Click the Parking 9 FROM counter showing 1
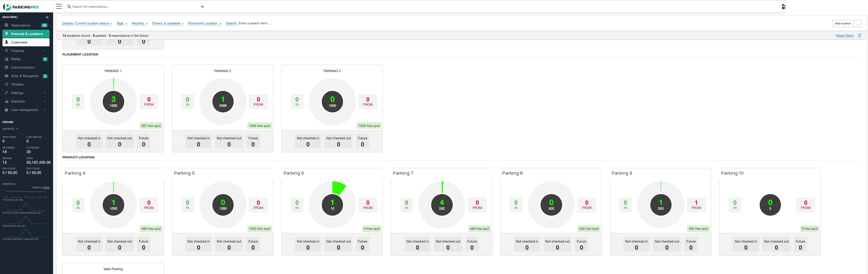Image resolution: width=868 pixels, height=274 pixels. [696, 205]
